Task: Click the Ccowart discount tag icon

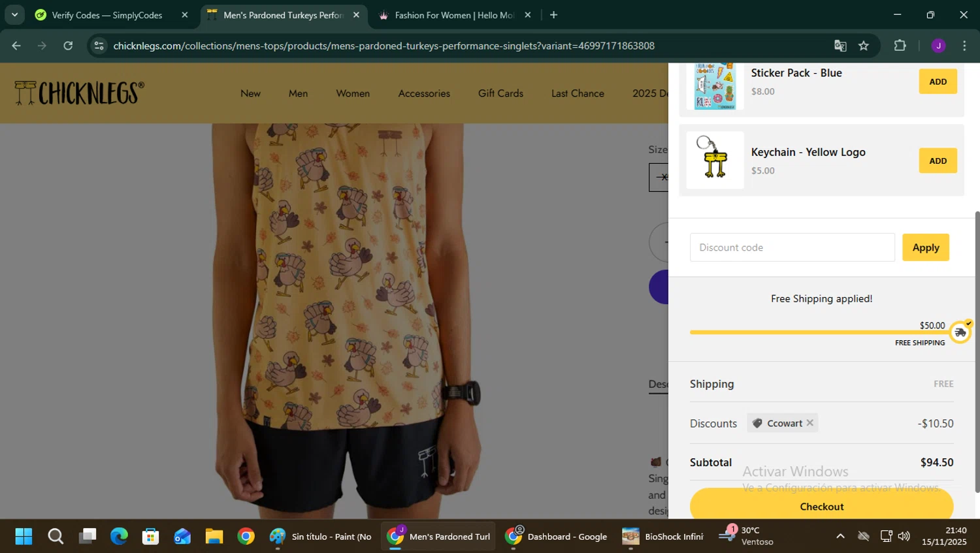Action: pos(757,423)
